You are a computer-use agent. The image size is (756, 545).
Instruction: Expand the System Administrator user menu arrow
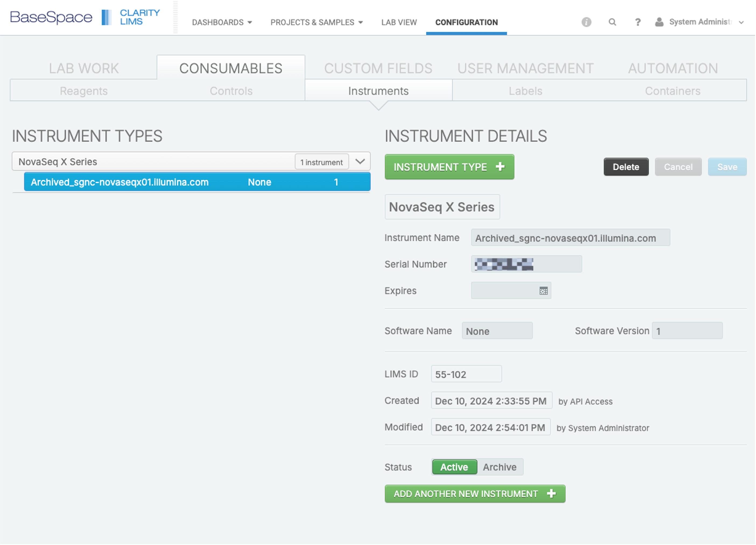pos(741,22)
